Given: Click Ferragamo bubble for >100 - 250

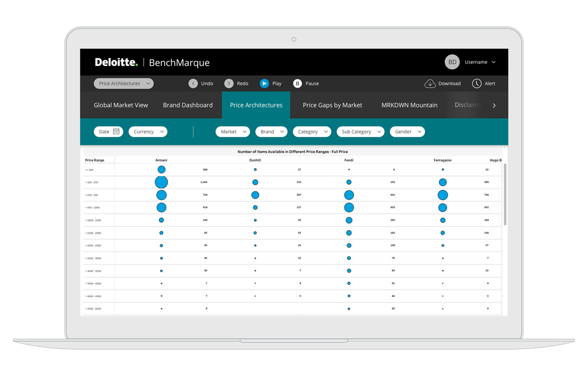Looking at the screenshot, I should [x=442, y=182].
